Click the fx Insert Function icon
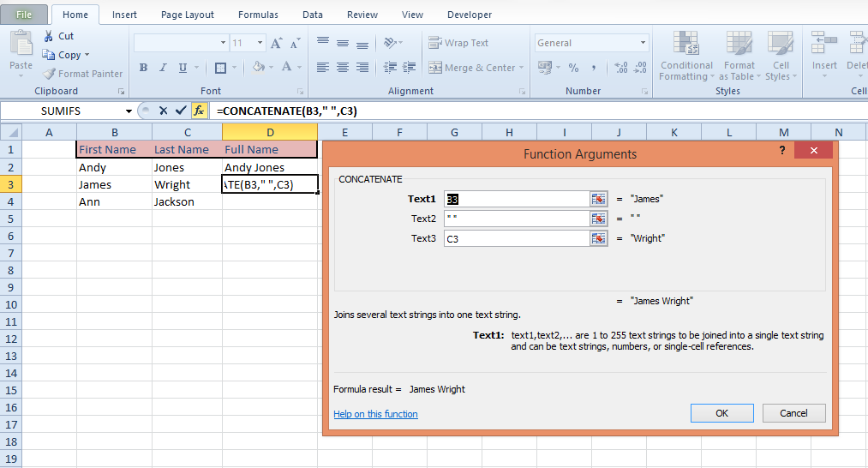The width and height of the screenshot is (868, 468). click(x=200, y=111)
